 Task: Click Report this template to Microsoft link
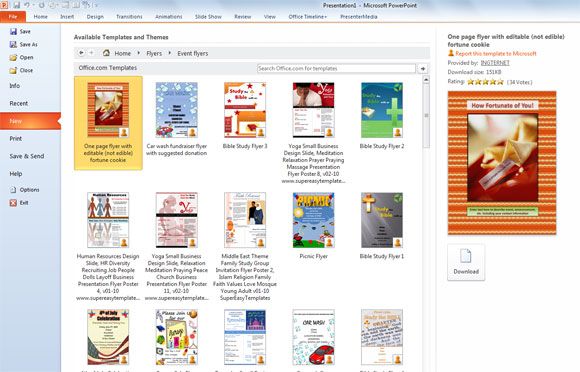[496, 54]
